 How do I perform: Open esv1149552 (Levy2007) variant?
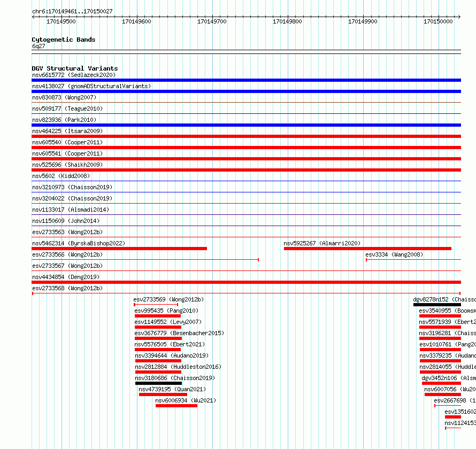168,322
